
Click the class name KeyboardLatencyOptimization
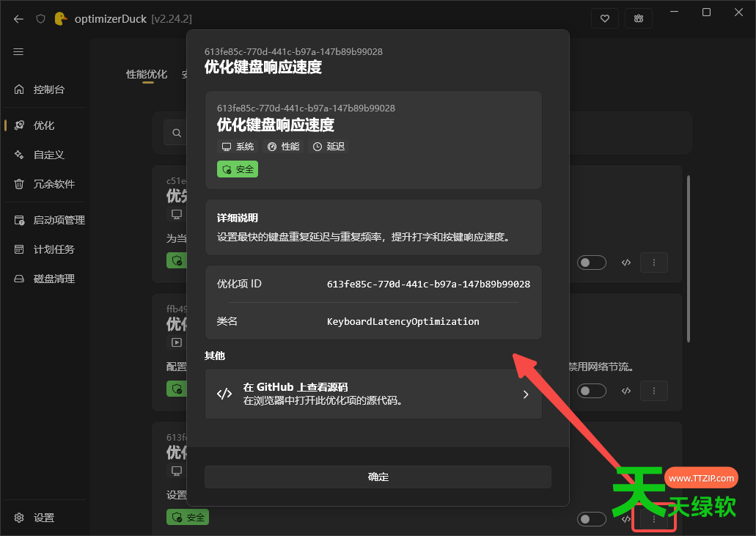[403, 321]
